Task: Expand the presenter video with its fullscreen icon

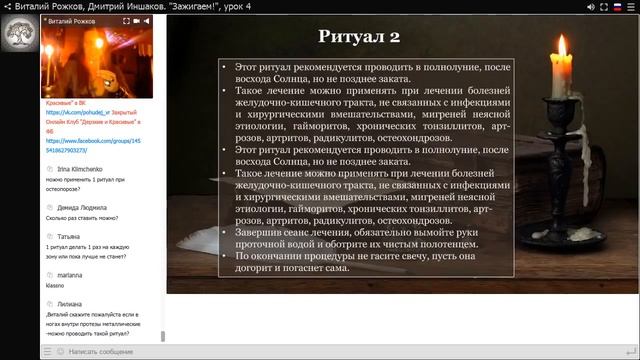Action: tap(127, 21)
